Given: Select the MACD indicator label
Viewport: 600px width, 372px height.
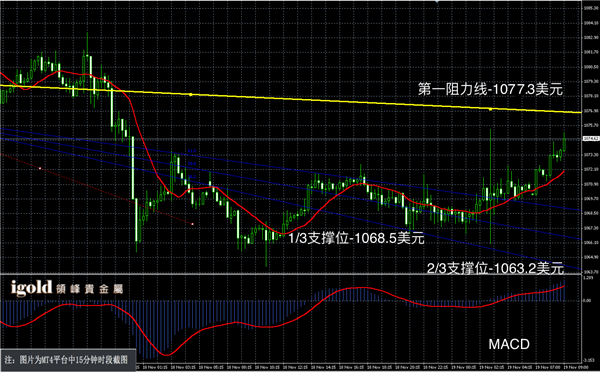Looking at the screenshot, I should [x=509, y=344].
